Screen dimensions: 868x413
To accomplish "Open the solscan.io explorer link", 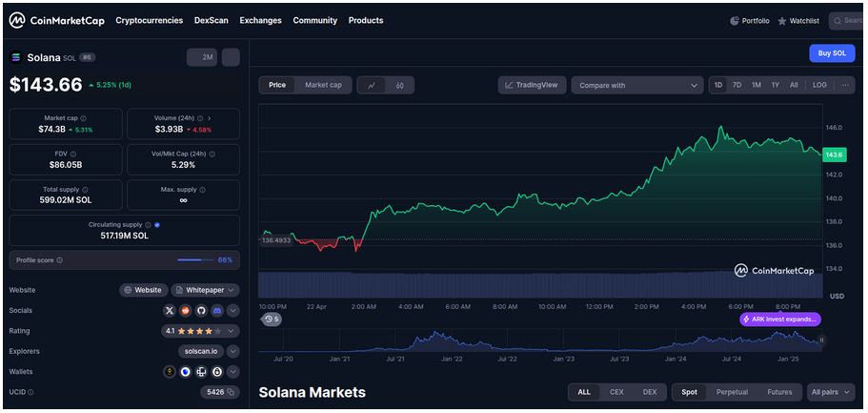I will coord(201,351).
